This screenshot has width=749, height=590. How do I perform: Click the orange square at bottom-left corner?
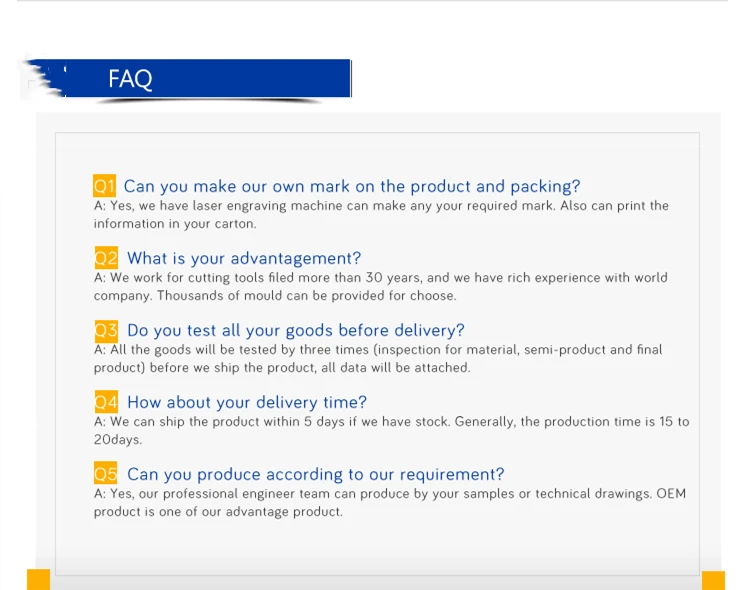[38, 579]
